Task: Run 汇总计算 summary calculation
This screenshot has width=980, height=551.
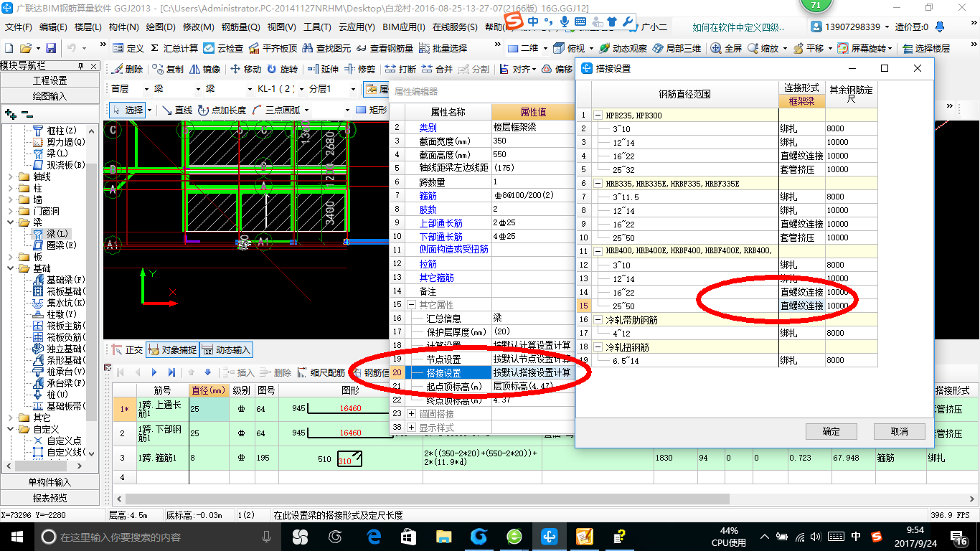Action: [174, 48]
